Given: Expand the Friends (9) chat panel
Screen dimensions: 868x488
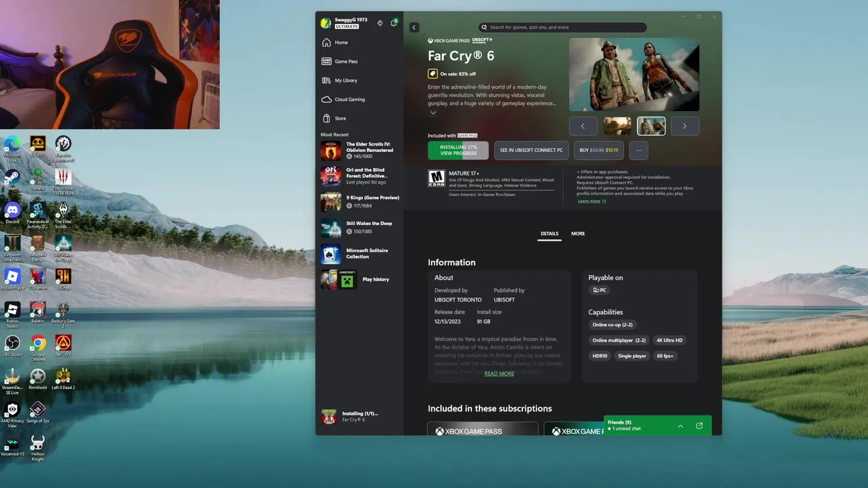Looking at the screenshot, I should (x=680, y=426).
